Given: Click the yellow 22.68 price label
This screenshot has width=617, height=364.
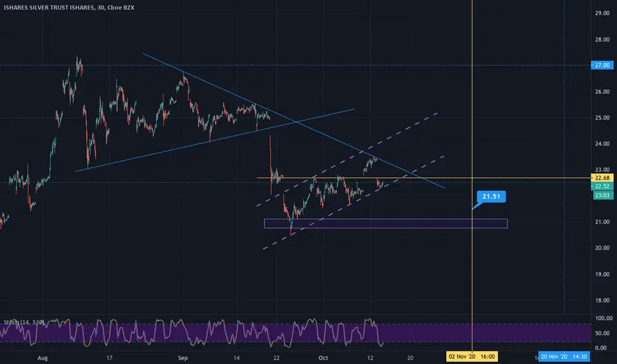Looking at the screenshot, I should [x=602, y=178].
